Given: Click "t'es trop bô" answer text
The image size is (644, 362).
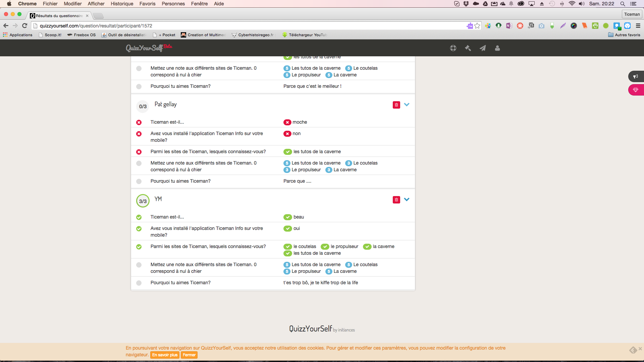Looking at the screenshot, I should pos(321,283).
